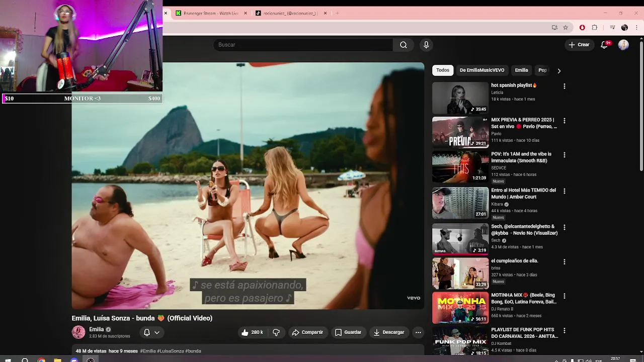The width and height of the screenshot is (644, 362).
Task: Open the Chrome three-dot menu
Action: tap(637, 28)
